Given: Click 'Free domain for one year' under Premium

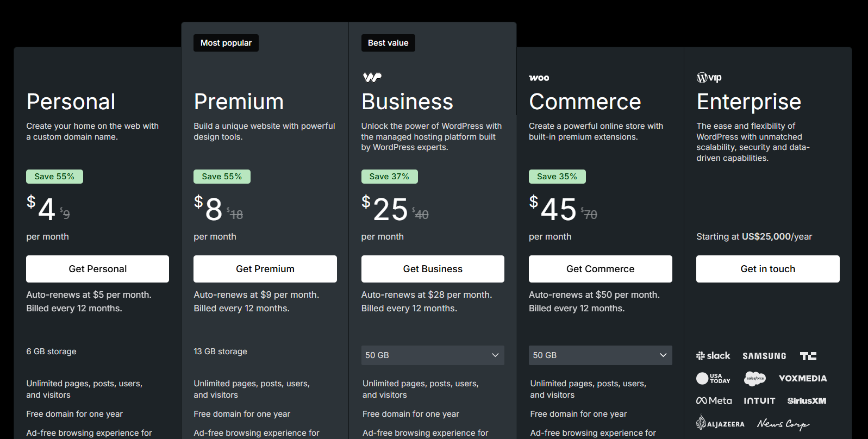Looking at the screenshot, I should (242, 414).
